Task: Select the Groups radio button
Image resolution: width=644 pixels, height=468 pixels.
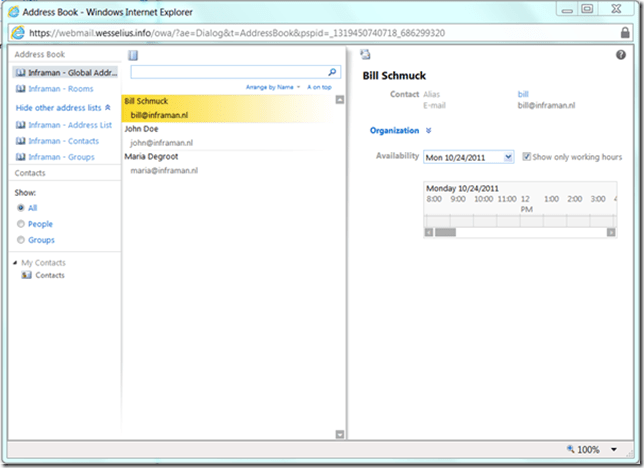Action: point(21,240)
